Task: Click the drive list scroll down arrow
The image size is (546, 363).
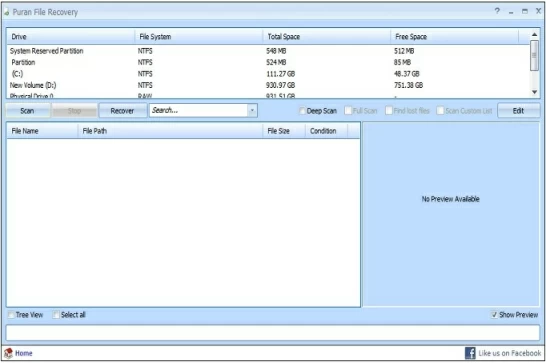Action: 535,92
